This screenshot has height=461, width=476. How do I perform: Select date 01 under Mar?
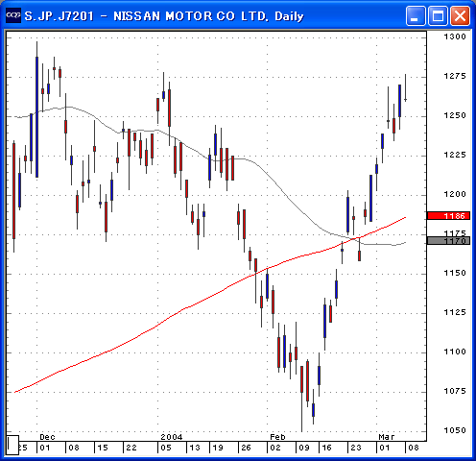pyautogui.click(x=385, y=448)
